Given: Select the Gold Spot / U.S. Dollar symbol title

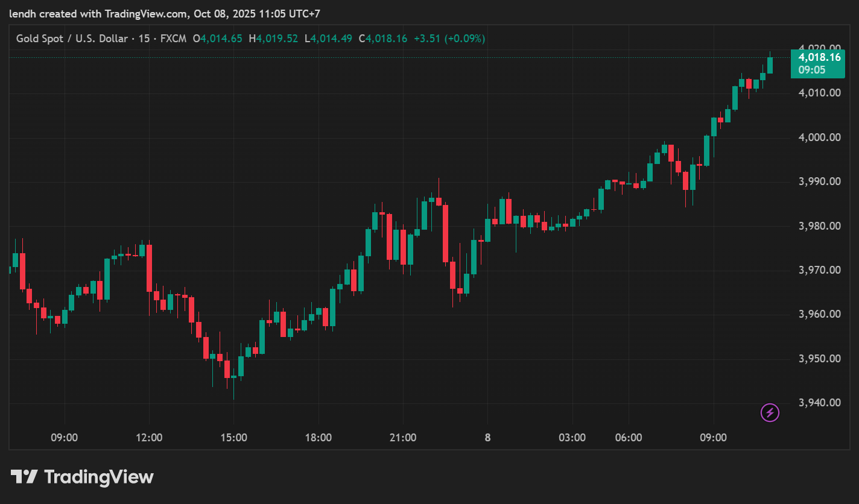Looking at the screenshot, I should coord(72,39).
